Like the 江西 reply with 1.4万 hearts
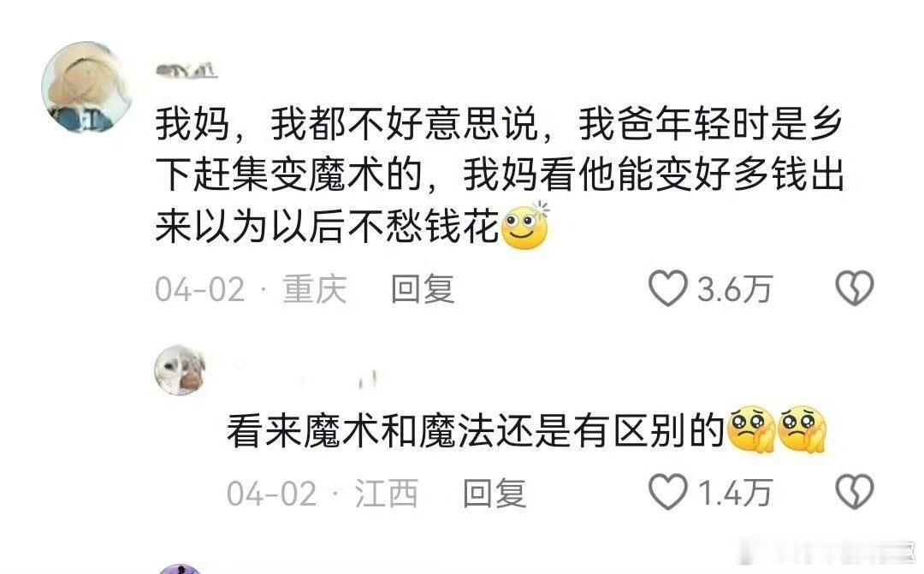The height and width of the screenshot is (574, 924). [667, 492]
